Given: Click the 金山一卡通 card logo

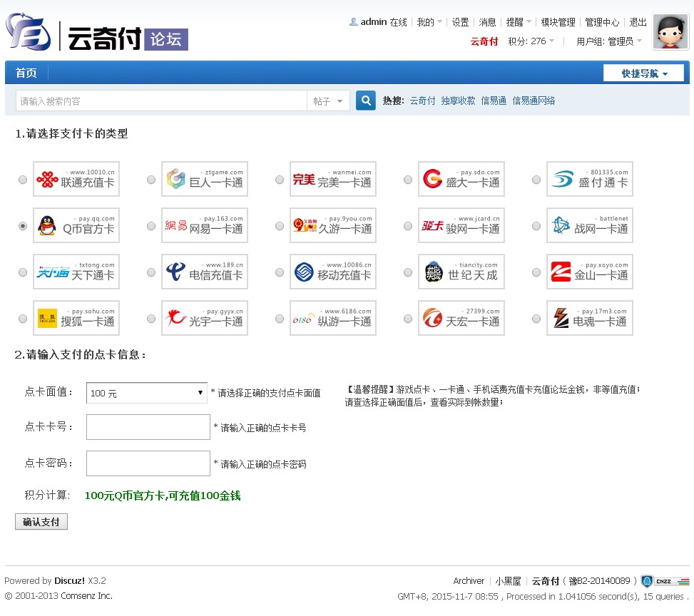Looking at the screenshot, I should tap(589, 272).
